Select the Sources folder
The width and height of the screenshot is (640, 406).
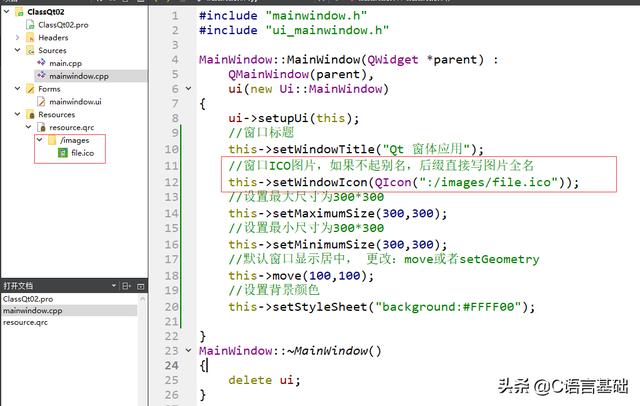[52, 50]
